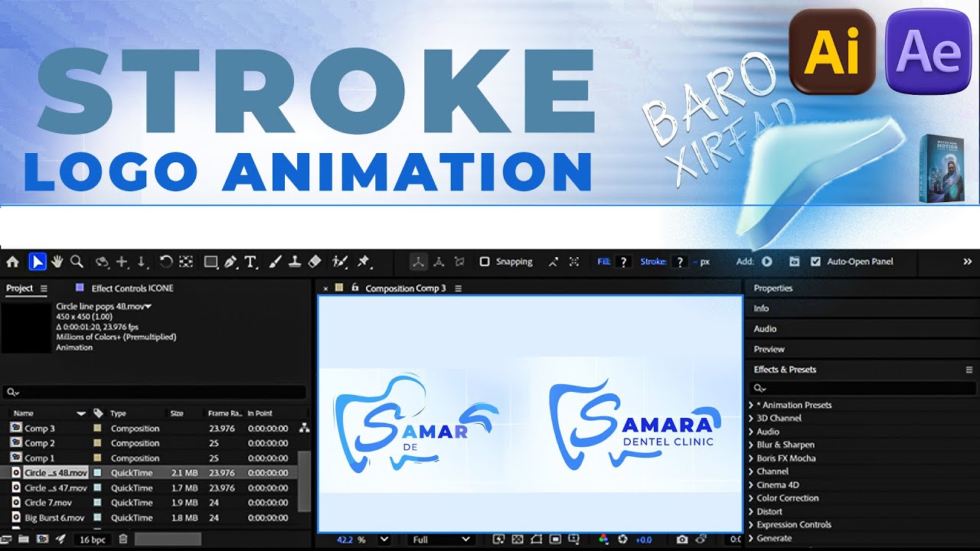
Task: Expand the Color Correction category
Action: [x=751, y=498]
